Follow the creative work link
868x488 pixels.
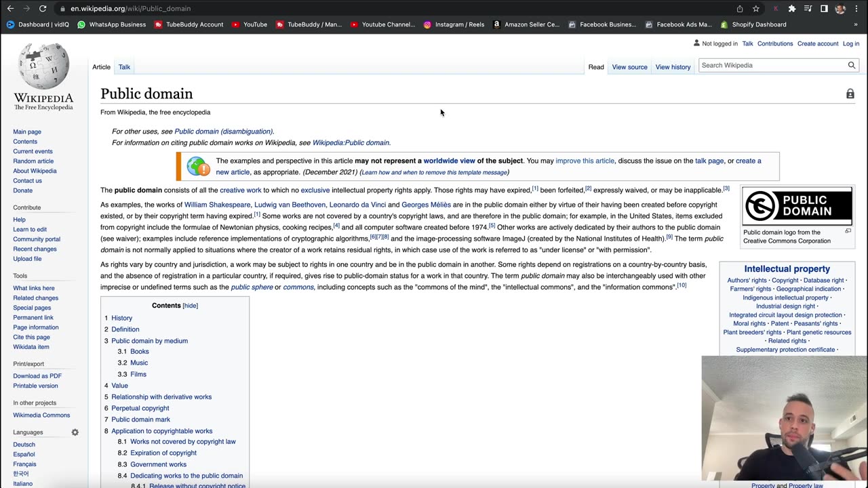pos(240,190)
